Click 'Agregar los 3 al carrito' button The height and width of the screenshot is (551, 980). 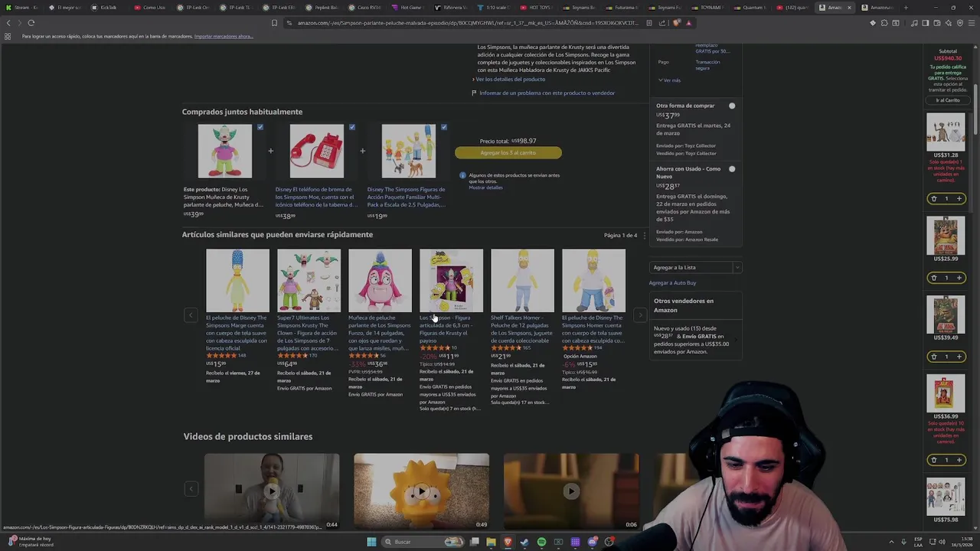coord(508,153)
